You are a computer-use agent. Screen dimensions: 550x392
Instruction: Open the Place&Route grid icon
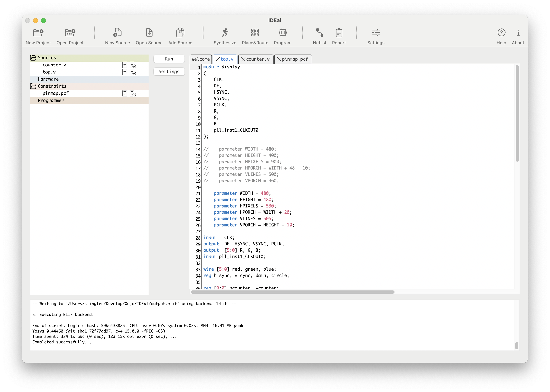255,33
